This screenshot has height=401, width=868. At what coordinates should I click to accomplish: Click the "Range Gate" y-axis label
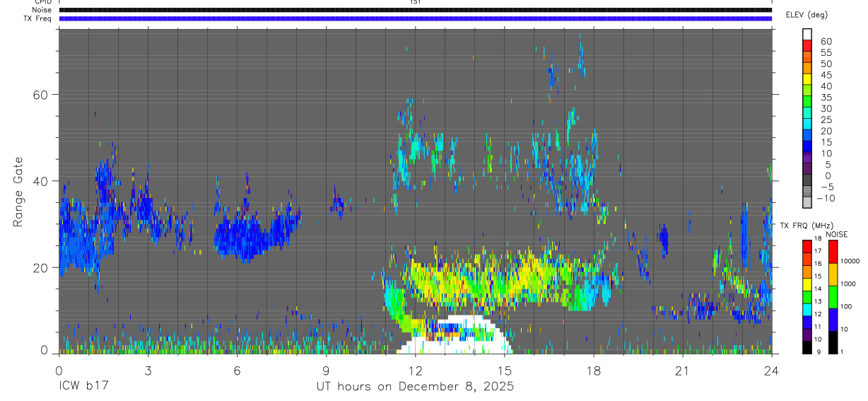(18, 193)
